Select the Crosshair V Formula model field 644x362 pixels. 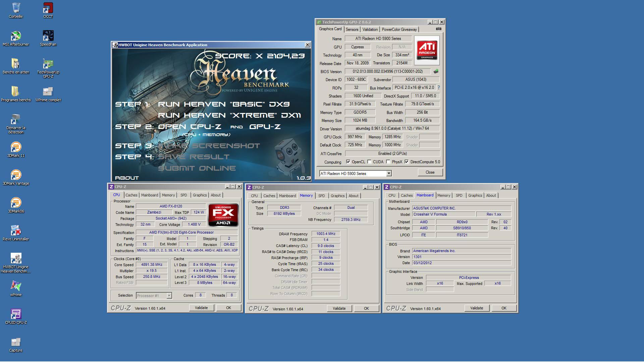[443, 214]
